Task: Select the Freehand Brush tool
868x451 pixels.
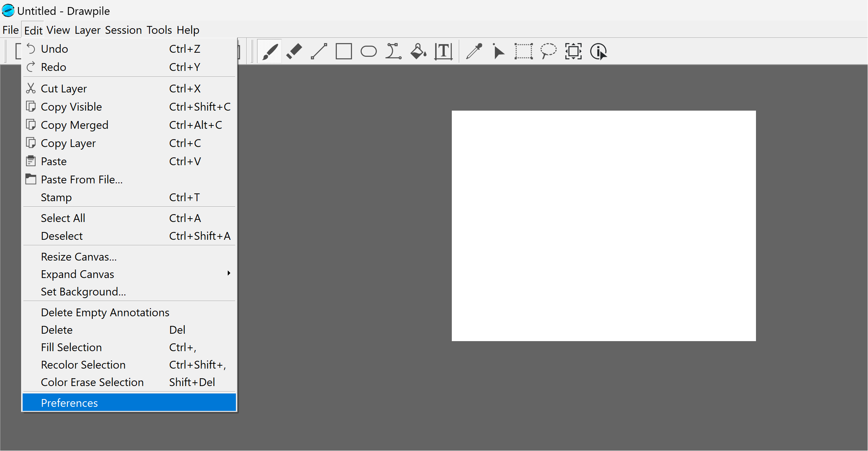Action: 270,51
